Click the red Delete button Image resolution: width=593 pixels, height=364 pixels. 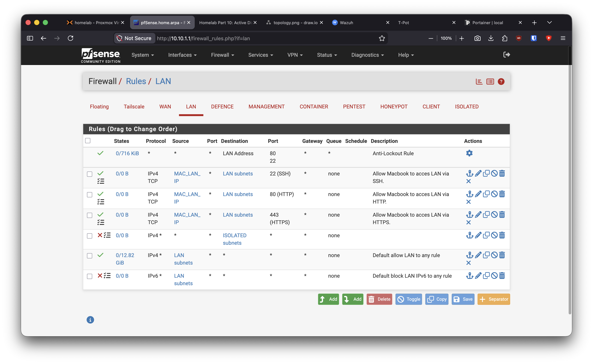[x=379, y=299]
